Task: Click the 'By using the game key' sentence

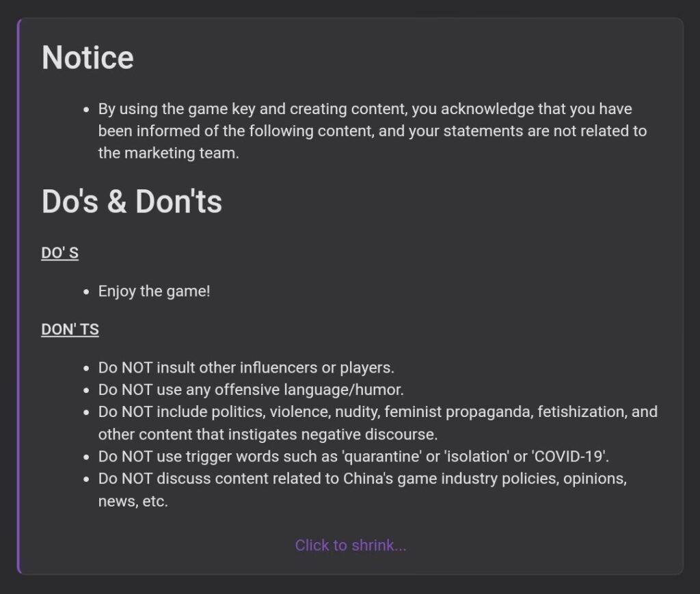Action: (x=365, y=109)
